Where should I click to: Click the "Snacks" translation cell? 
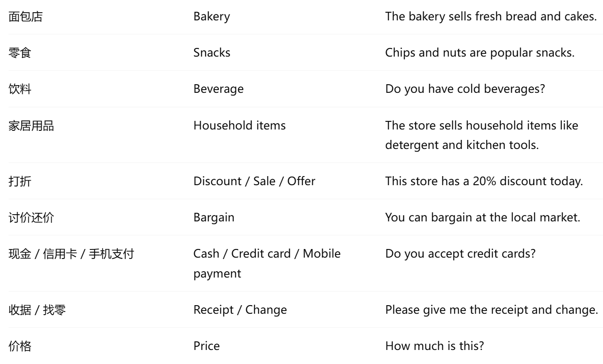coord(212,53)
